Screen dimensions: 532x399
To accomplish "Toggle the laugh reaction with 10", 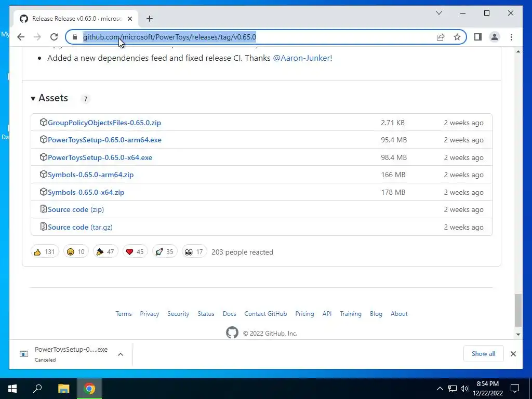I will [x=76, y=252].
